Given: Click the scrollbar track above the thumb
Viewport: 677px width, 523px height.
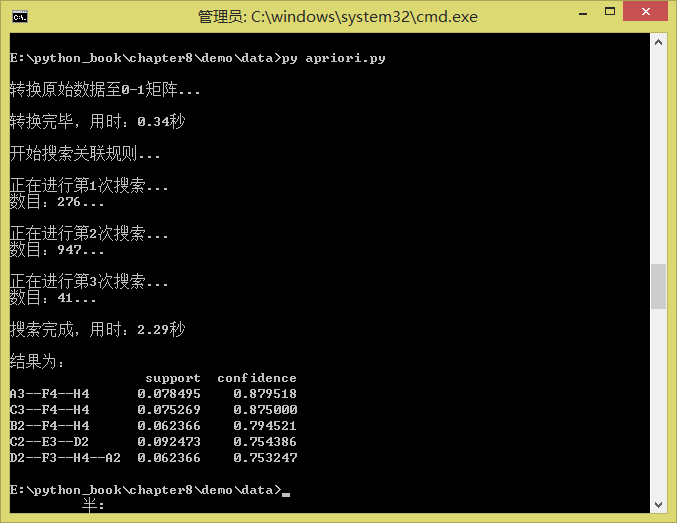Looking at the screenshot, I should [658, 150].
